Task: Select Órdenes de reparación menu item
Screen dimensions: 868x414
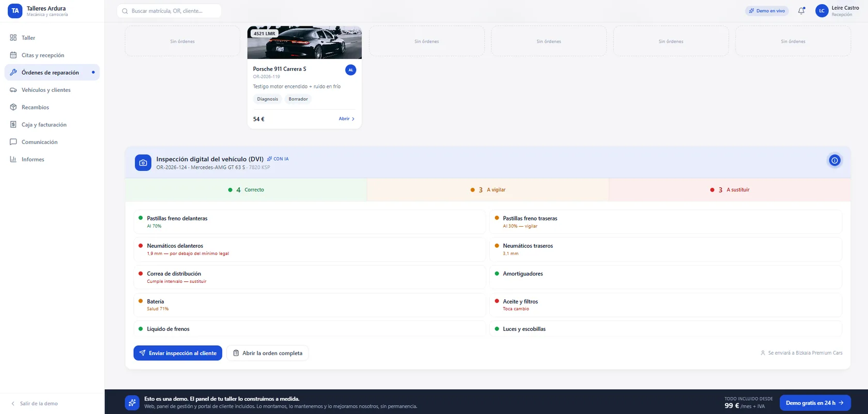Action: click(x=52, y=72)
